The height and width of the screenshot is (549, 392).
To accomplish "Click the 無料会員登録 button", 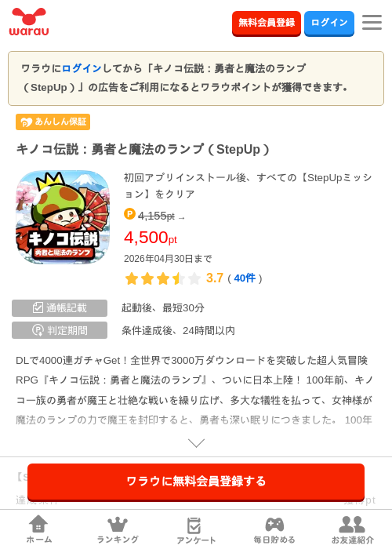I will tap(267, 23).
